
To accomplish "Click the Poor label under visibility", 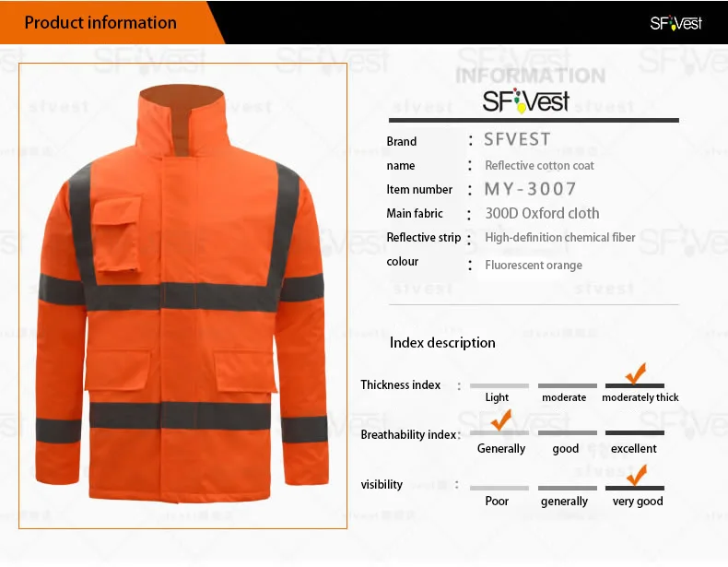I will pyautogui.click(x=497, y=501).
